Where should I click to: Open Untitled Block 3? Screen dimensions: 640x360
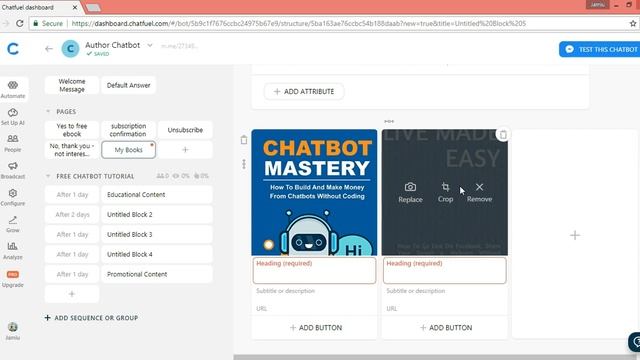(x=157, y=234)
